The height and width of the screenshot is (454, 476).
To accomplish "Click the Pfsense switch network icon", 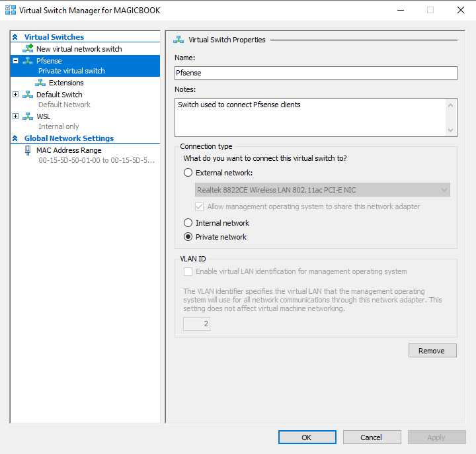I will tap(28, 61).
